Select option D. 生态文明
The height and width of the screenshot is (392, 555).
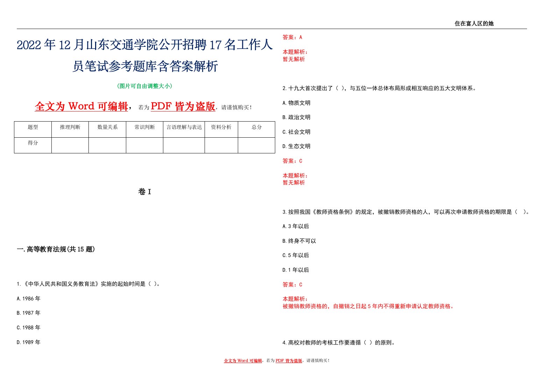pyautogui.click(x=297, y=146)
